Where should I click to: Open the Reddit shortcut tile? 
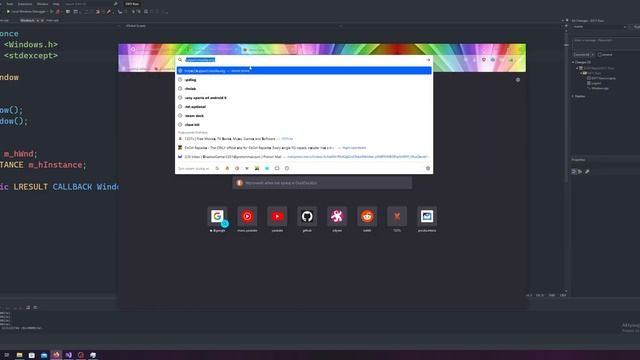tap(367, 216)
